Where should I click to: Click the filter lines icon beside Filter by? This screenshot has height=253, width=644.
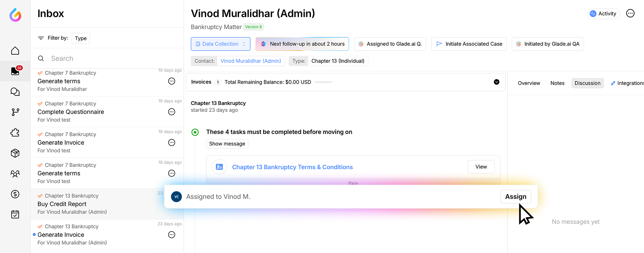coord(41,38)
